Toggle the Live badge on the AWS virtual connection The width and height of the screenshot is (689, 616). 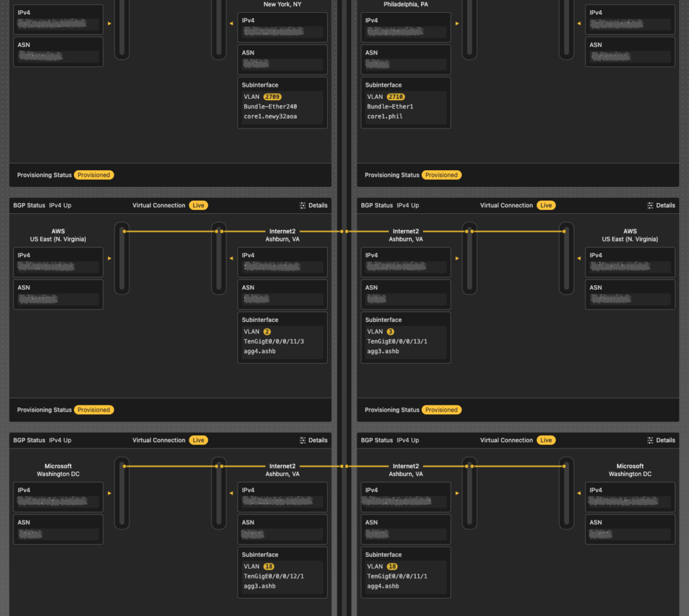point(198,205)
